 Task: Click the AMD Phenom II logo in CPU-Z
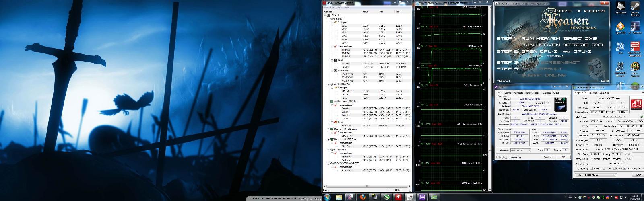click(x=560, y=104)
